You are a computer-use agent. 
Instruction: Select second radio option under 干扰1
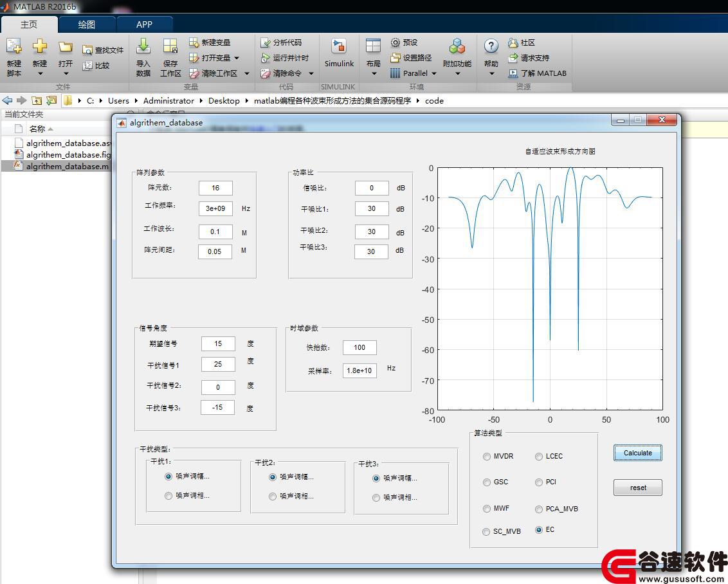[168, 496]
